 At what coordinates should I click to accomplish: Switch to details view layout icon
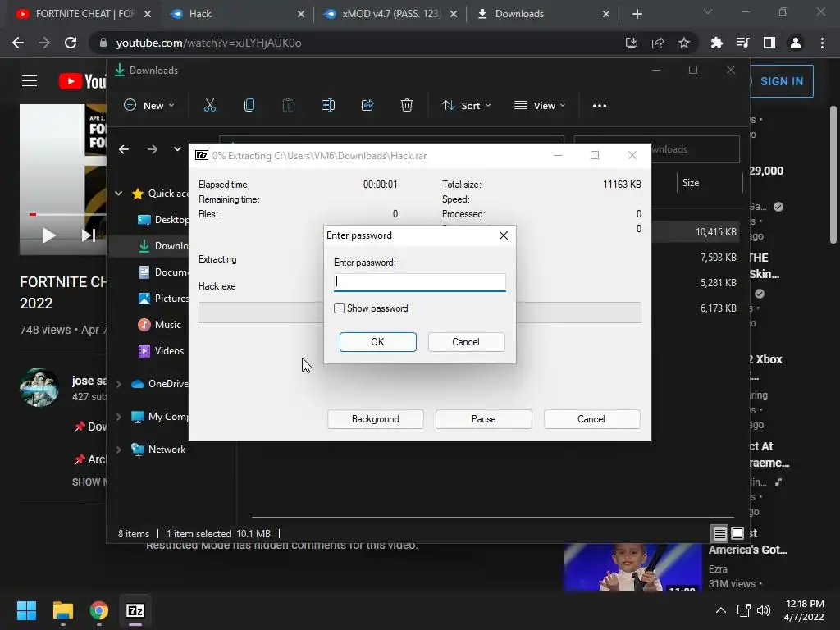tap(720, 533)
